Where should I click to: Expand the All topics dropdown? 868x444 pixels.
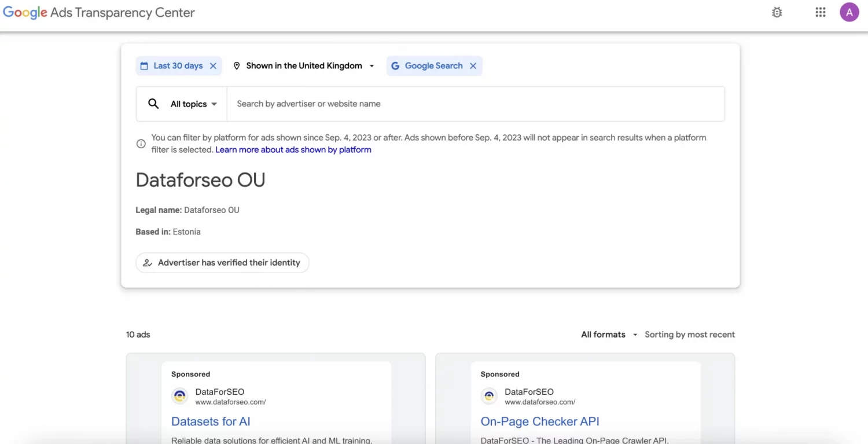(x=194, y=104)
